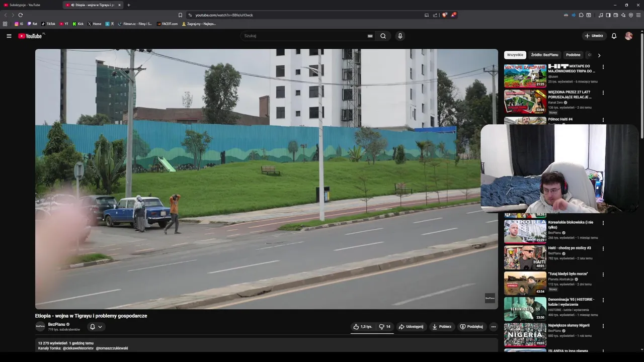Open Brave Wallet icon
This screenshot has height=362, width=644.
[x=616, y=15]
